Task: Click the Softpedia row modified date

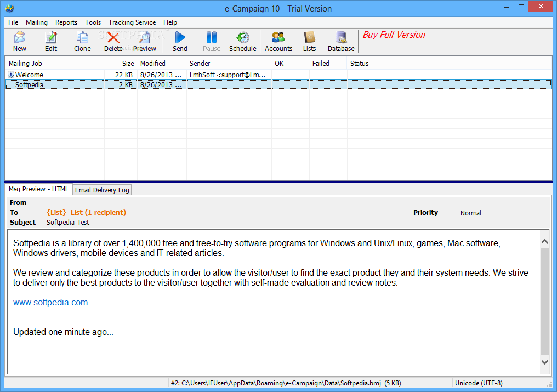Action: [x=161, y=84]
